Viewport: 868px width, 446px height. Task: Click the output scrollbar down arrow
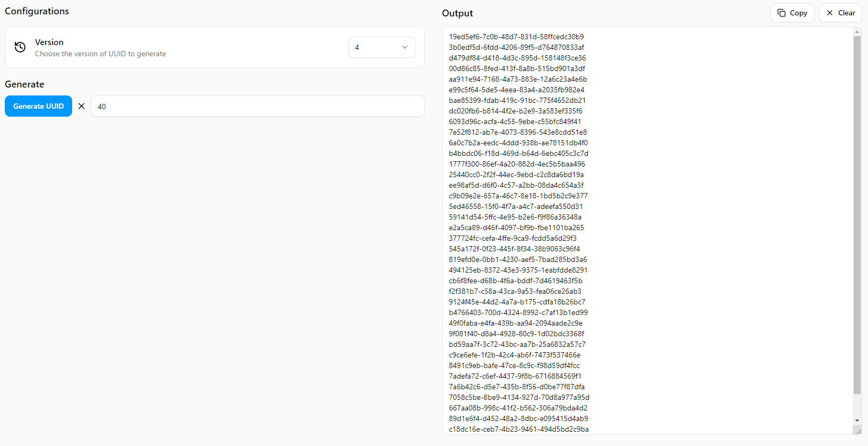click(x=857, y=421)
